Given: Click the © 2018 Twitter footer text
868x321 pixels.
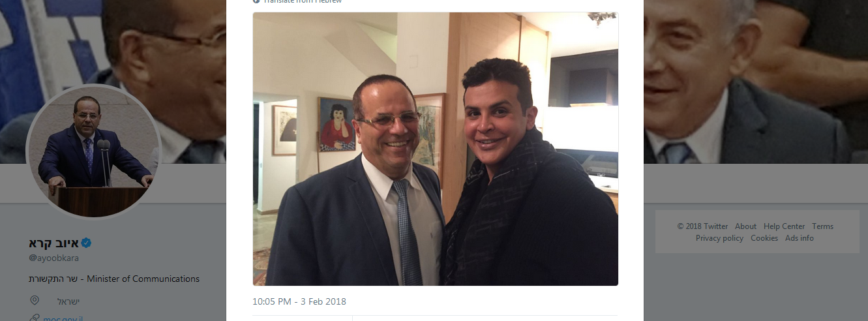Looking at the screenshot, I should pos(702,226).
